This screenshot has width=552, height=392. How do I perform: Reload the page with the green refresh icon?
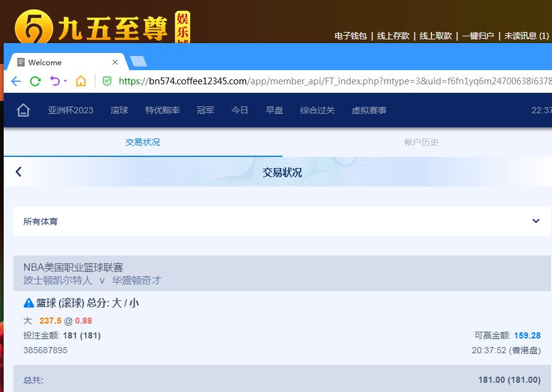click(x=35, y=81)
